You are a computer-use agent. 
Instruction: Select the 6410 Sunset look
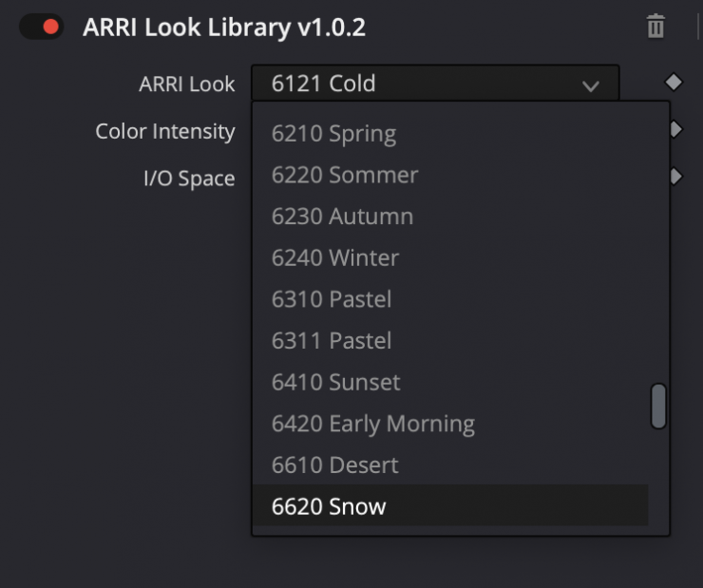tap(450, 382)
